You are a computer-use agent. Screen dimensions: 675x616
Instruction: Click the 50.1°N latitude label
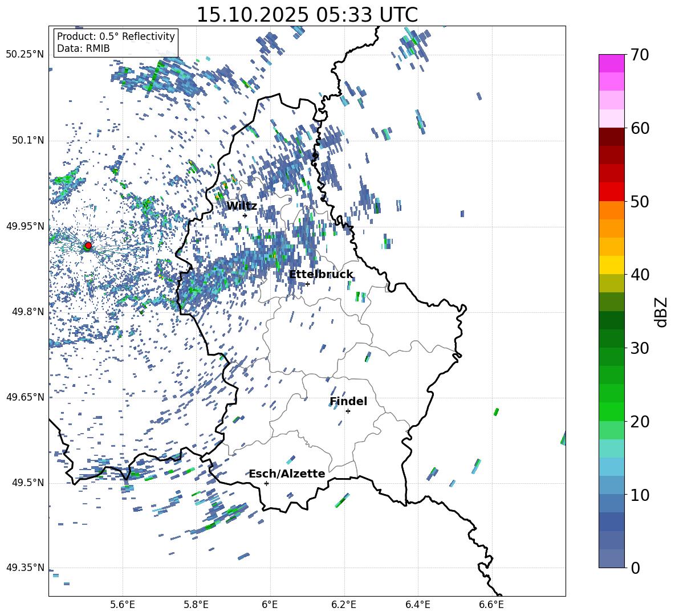pyautogui.click(x=27, y=140)
